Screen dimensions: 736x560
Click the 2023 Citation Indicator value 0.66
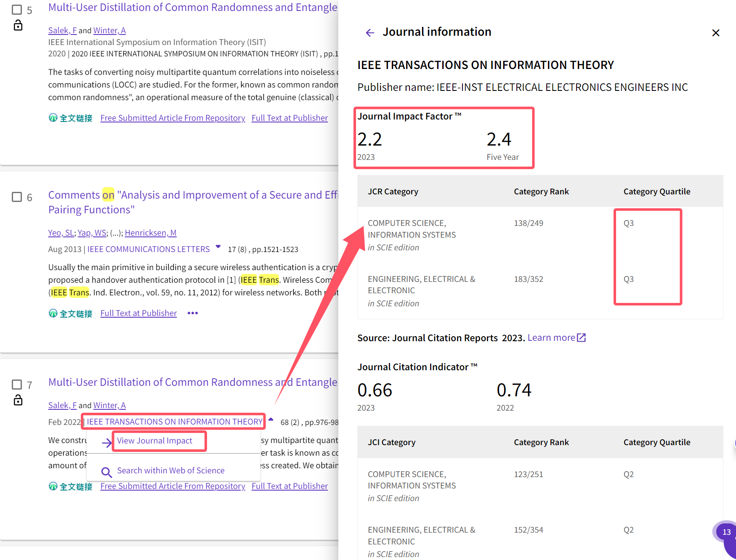(375, 390)
